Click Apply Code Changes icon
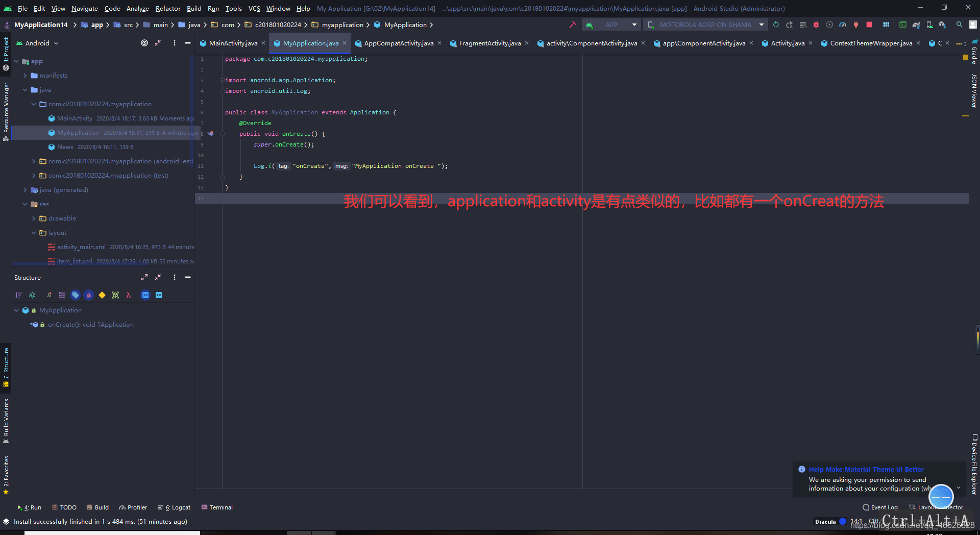980x535 pixels. [802, 25]
